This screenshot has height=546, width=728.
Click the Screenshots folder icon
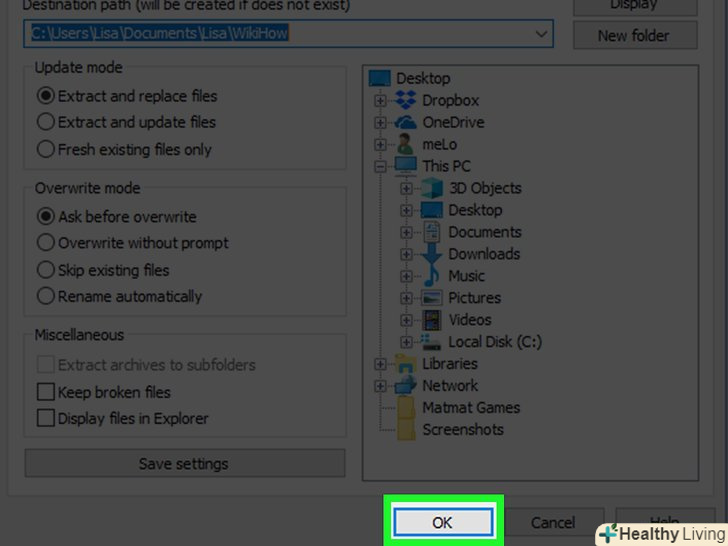coord(406,429)
